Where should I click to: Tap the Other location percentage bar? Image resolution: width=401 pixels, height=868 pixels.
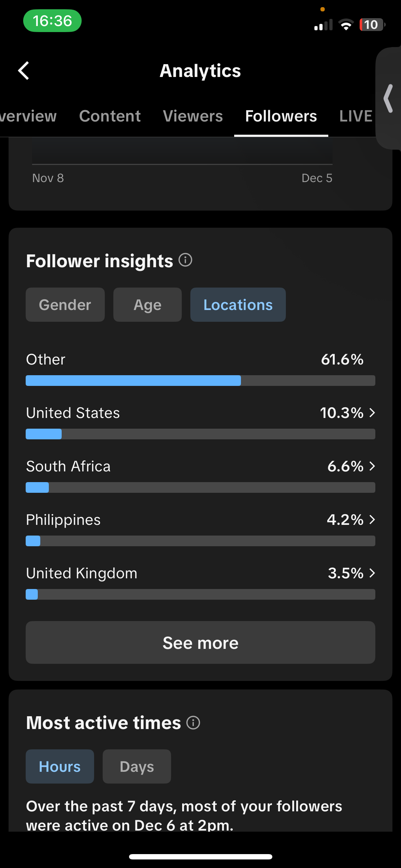pos(200,381)
